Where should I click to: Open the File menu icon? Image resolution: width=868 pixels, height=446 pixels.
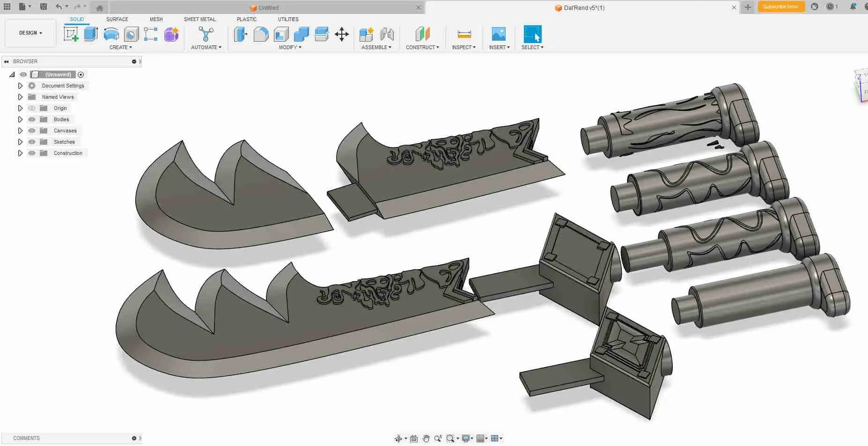[23, 7]
